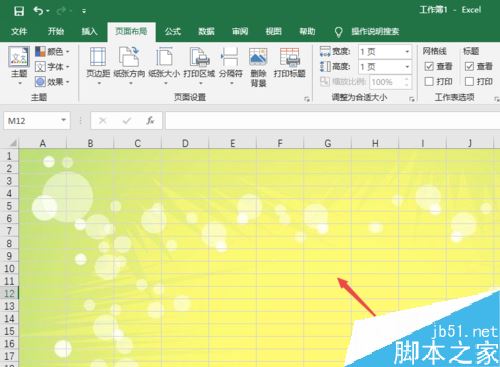500x367 pixels.
Task: Select column B header
Action: (90, 143)
